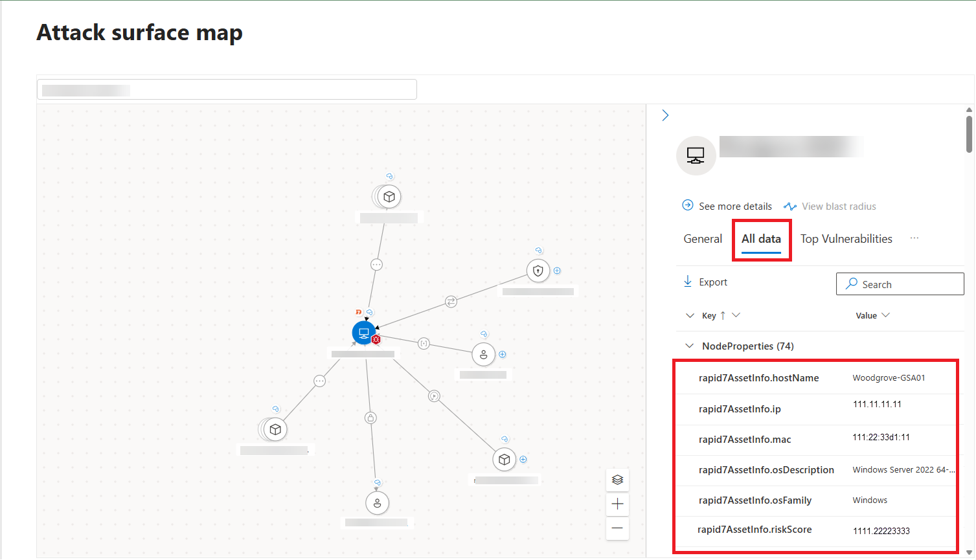The height and width of the screenshot is (560, 976).
Task: Expand the shield node with plus icon
Action: point(557,271)
